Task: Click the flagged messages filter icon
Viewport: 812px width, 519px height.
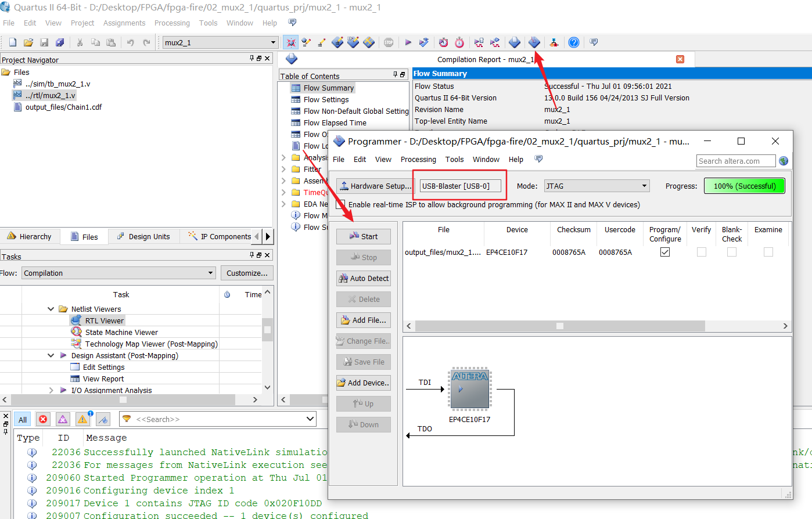Action: pos(103,419)
